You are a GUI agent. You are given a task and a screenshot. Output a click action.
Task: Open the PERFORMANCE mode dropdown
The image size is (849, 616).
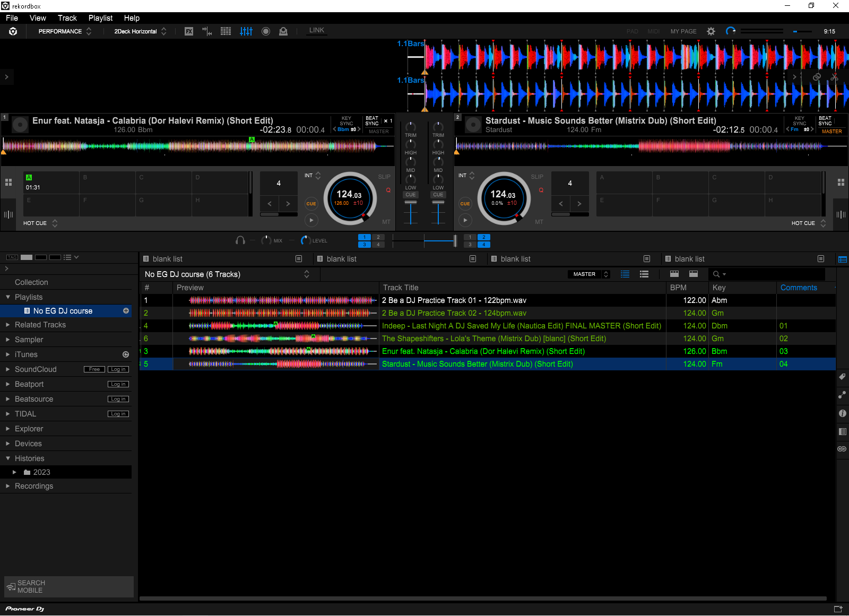65,31
